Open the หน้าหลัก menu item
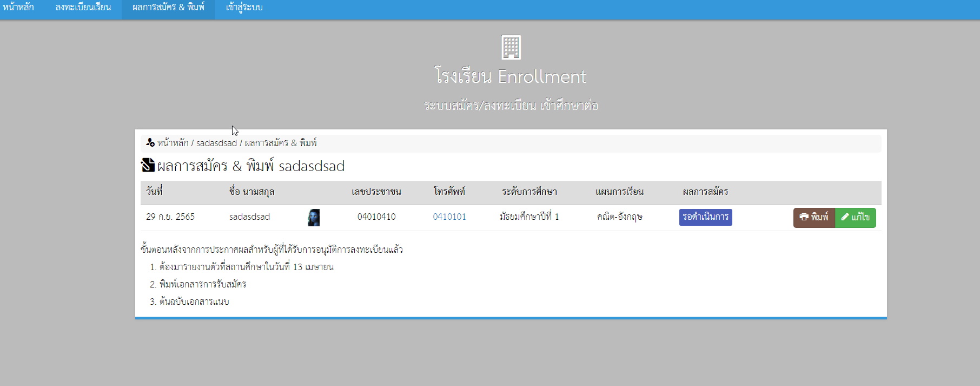 (18, 8)
